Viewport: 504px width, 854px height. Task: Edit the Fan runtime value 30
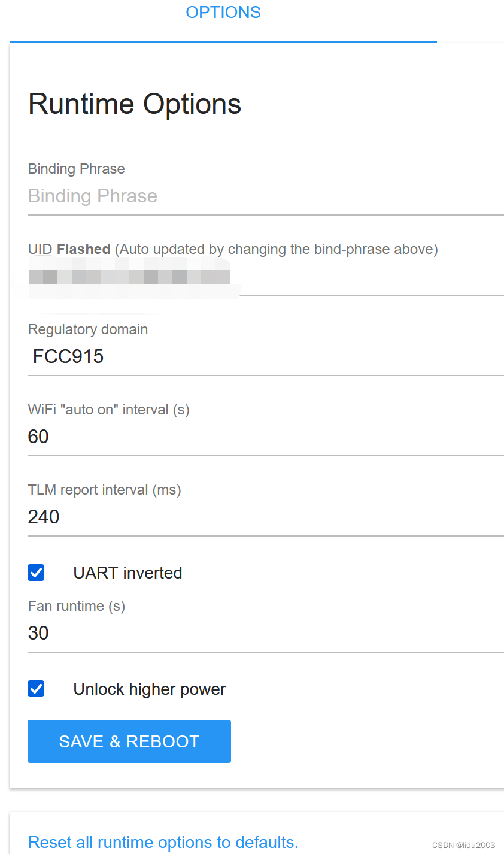click(x=265, y=633)
